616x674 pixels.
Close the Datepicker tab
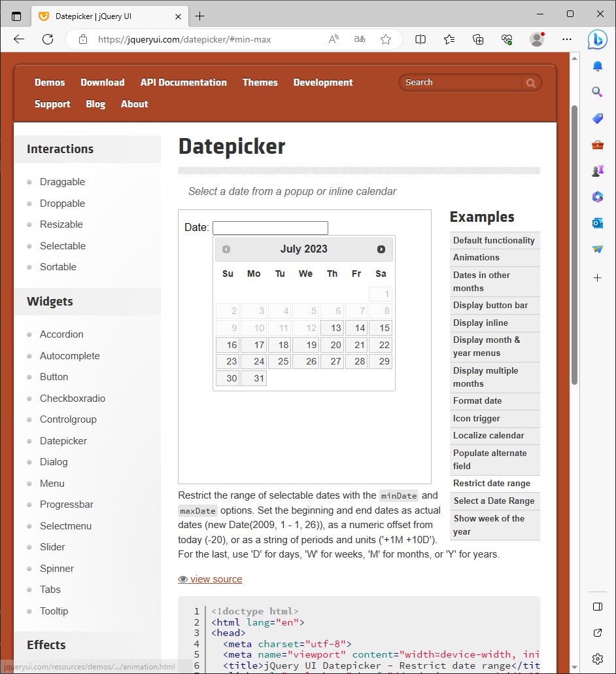(179, 17)
